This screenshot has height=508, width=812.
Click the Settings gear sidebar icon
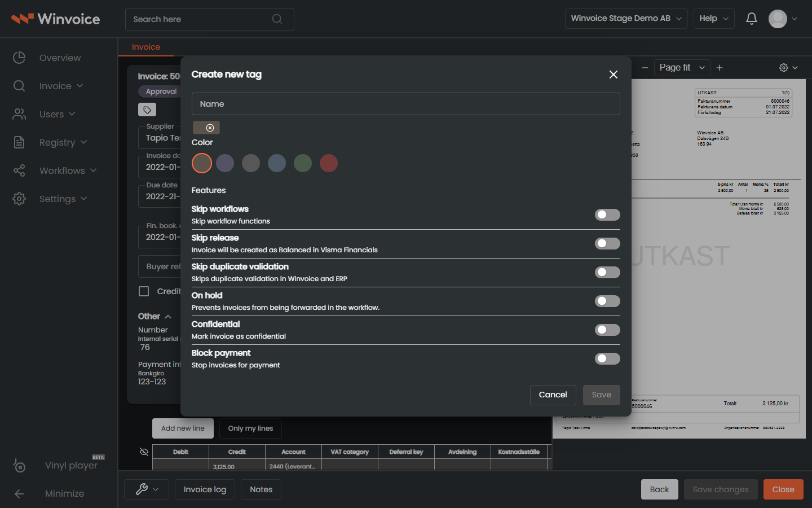click(19, 199)
